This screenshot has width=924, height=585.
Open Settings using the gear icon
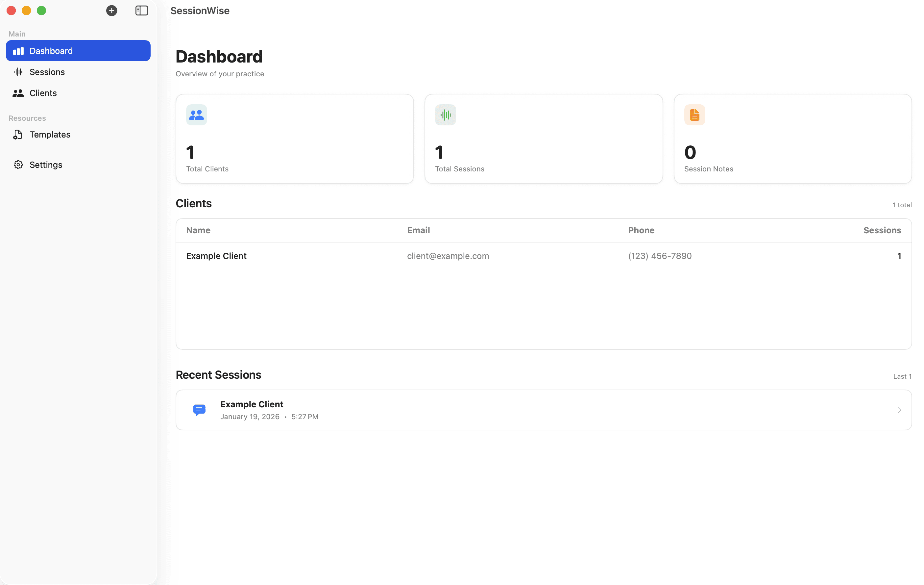(x=18, y=164)
